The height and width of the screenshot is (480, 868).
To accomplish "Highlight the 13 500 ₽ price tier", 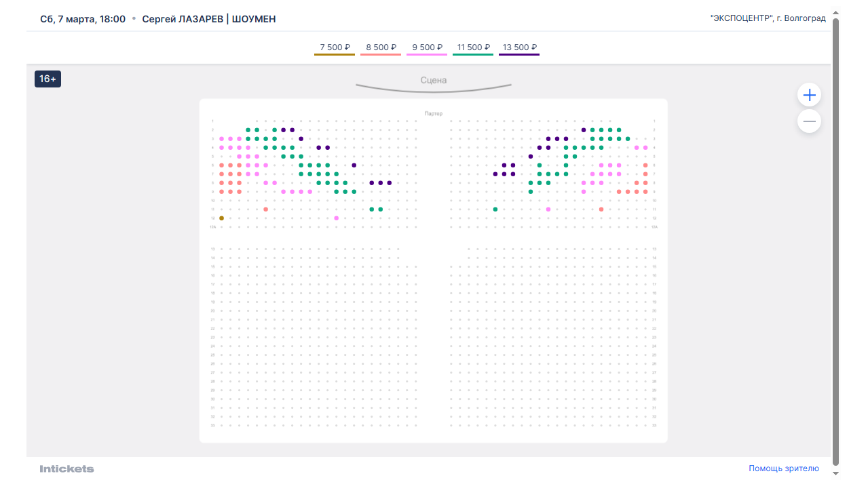I will tap(519, 47).
